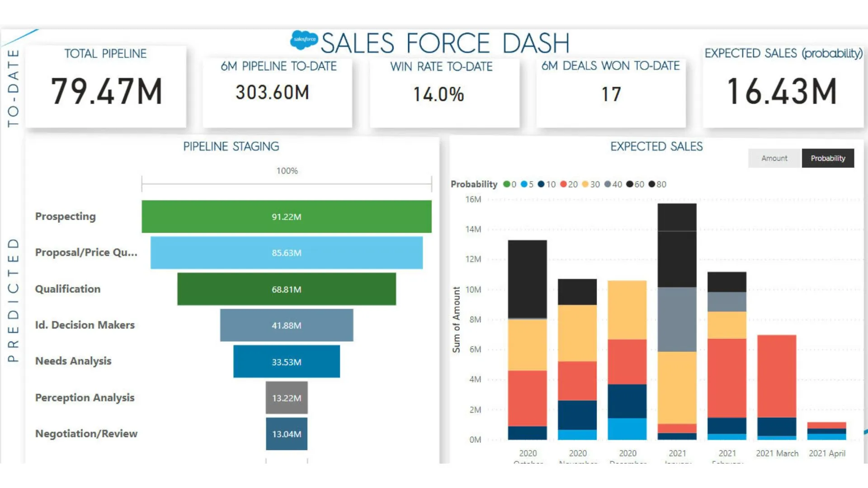
Task: Select the Total Pipeline 79.47M card
Action: (106, 87)
